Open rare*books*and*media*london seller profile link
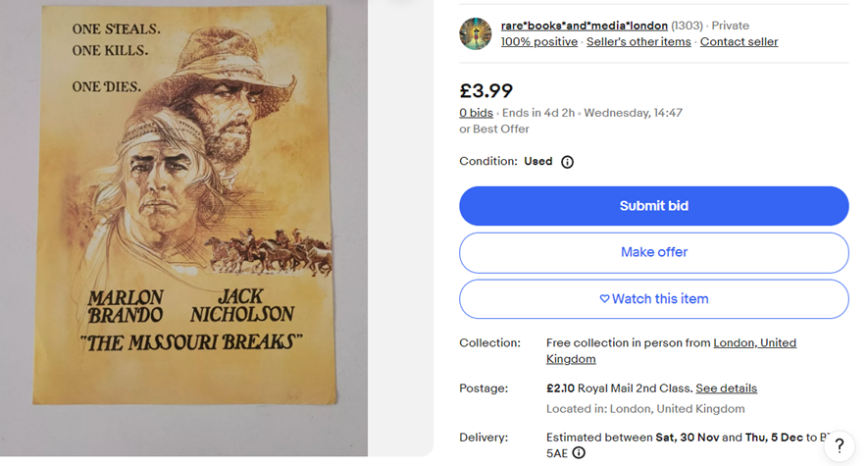 click(584, 26)
